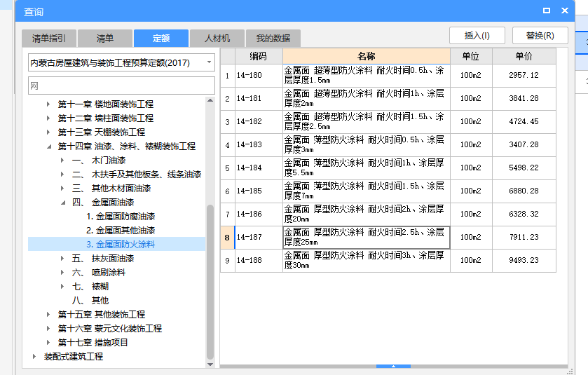Click unit price 2957.12

[x=524, y=76]
